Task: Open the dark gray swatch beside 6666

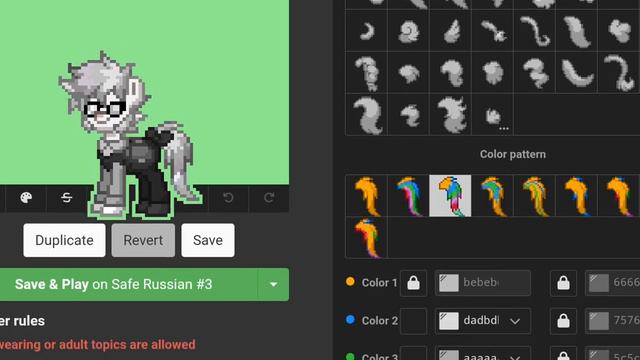Action: pos(599,283)
